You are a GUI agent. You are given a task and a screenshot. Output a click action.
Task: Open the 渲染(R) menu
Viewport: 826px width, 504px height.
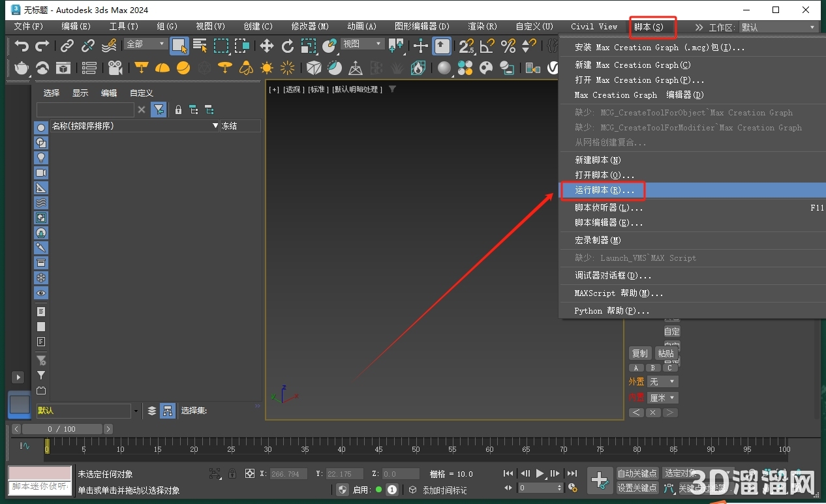(x=482, y=27)
